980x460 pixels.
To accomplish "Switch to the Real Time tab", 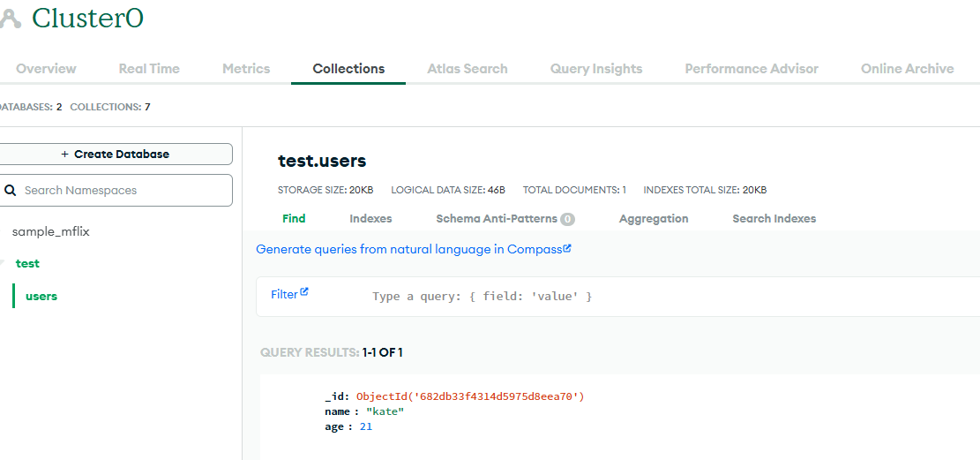I will (x=149, y=69).
